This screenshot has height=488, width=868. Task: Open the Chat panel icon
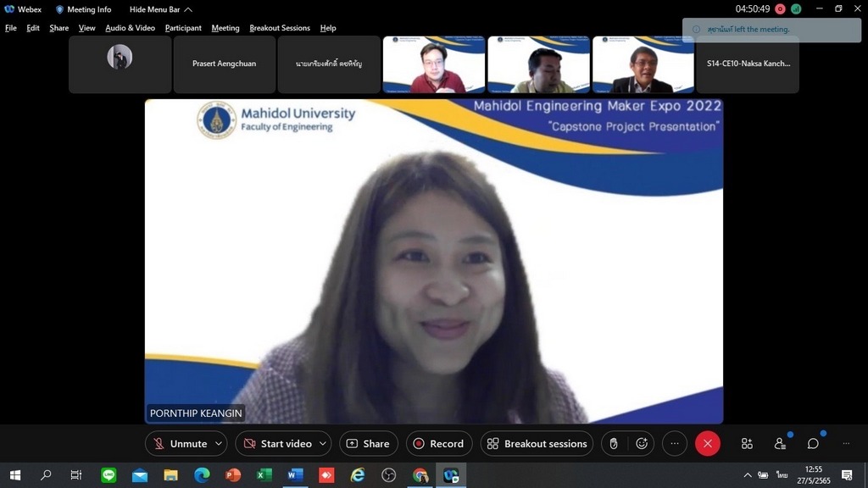[x=813, y=443]
